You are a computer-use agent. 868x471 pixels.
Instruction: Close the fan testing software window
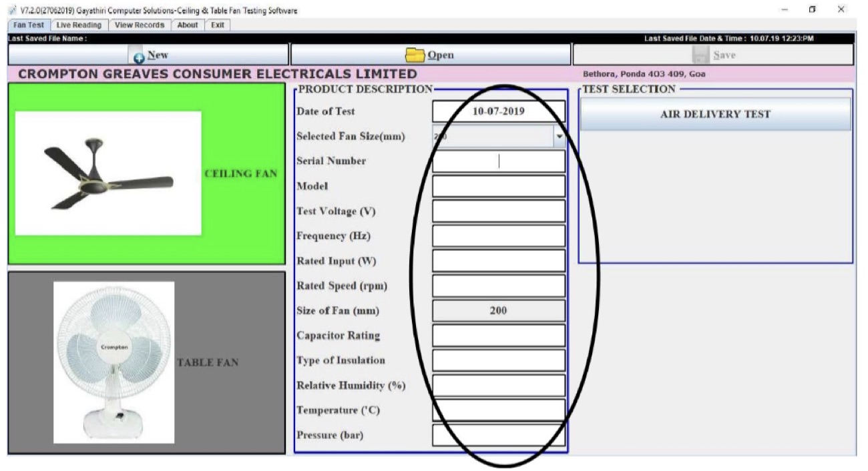[841, 9]
